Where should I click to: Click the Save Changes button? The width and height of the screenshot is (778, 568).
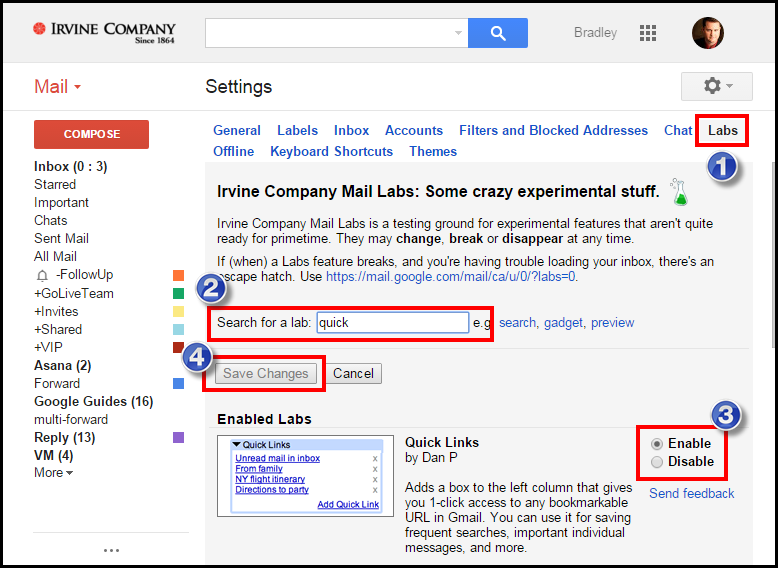click(265, 374)
